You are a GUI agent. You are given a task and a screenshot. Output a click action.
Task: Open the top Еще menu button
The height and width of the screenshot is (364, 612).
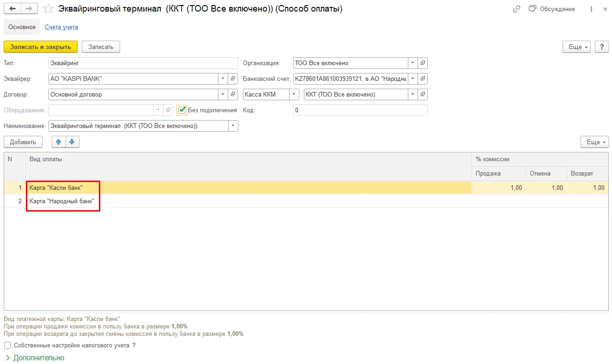[x=576, y=47]
